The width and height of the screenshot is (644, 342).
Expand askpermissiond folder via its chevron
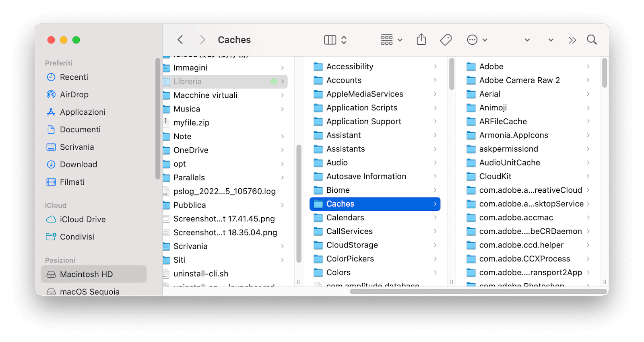coord(588,149)
